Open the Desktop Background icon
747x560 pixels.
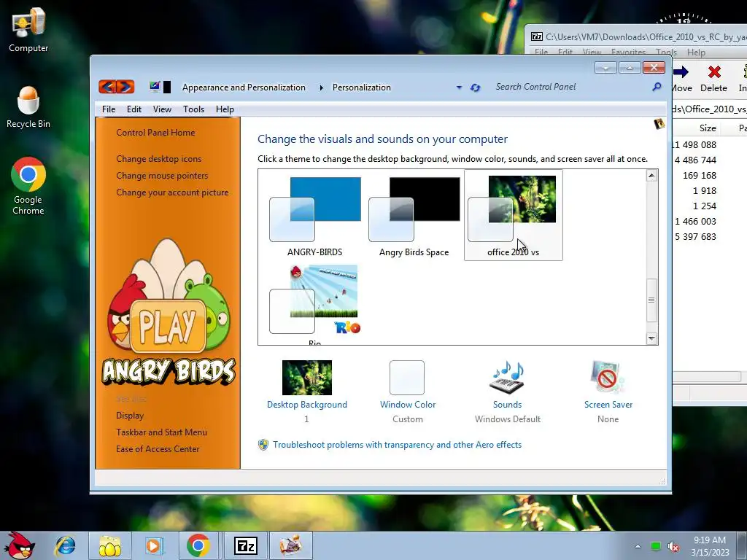307,378
